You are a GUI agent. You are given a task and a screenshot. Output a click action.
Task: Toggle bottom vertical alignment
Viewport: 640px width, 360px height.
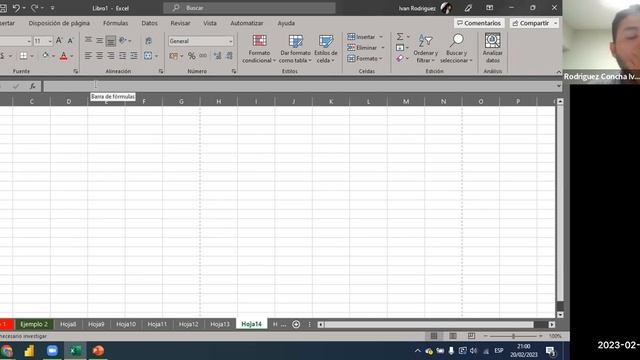click(111, 40)
